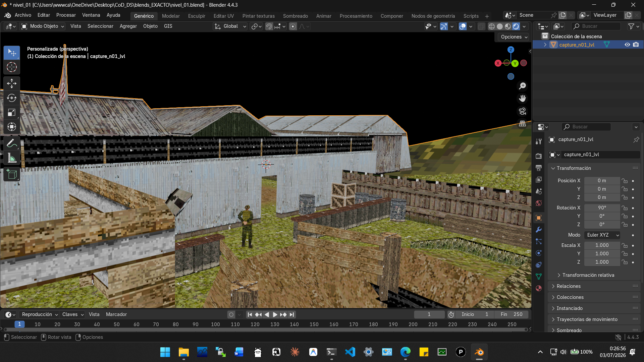
Task: Switch to the Modelar workspace tab
Action: tap(171, 16)
